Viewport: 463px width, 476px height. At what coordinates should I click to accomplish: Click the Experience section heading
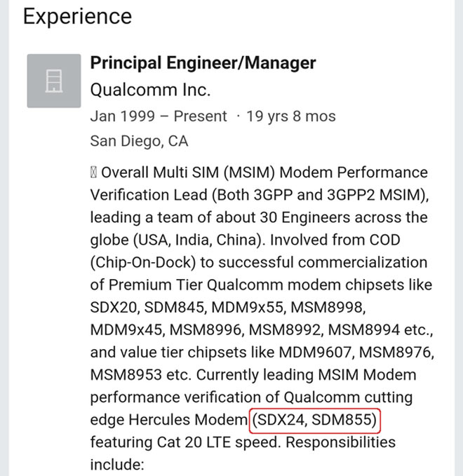pyautogui.click(x=77, y=16)
